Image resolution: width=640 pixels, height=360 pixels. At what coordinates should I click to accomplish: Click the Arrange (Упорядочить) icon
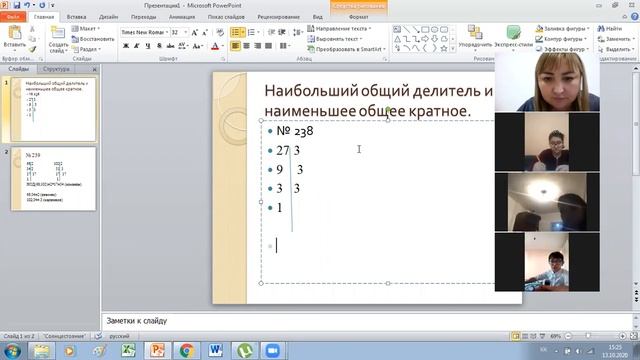(475, 33)
